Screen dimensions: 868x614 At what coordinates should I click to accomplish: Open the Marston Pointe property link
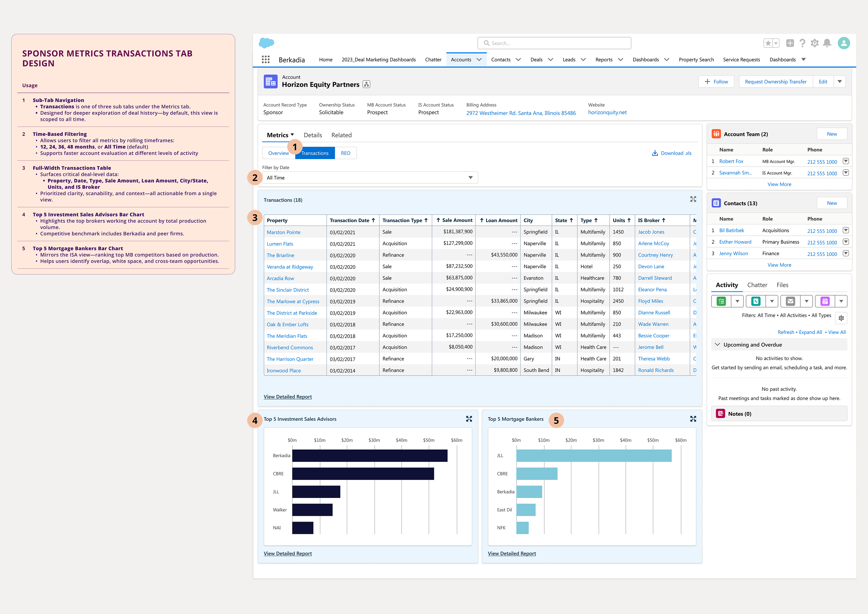[x=284, y=232]
